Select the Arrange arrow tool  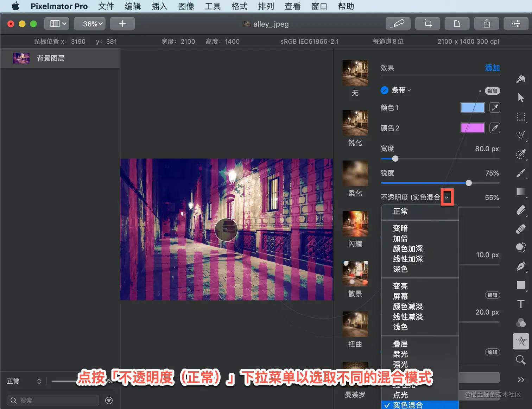(521, 97)
